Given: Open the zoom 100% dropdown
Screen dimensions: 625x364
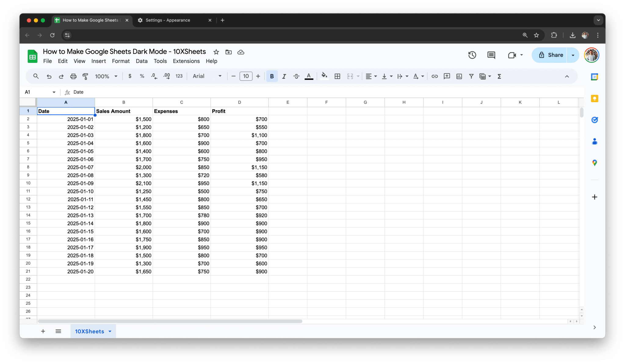Looking at the screenshot, I should point(106,76).
